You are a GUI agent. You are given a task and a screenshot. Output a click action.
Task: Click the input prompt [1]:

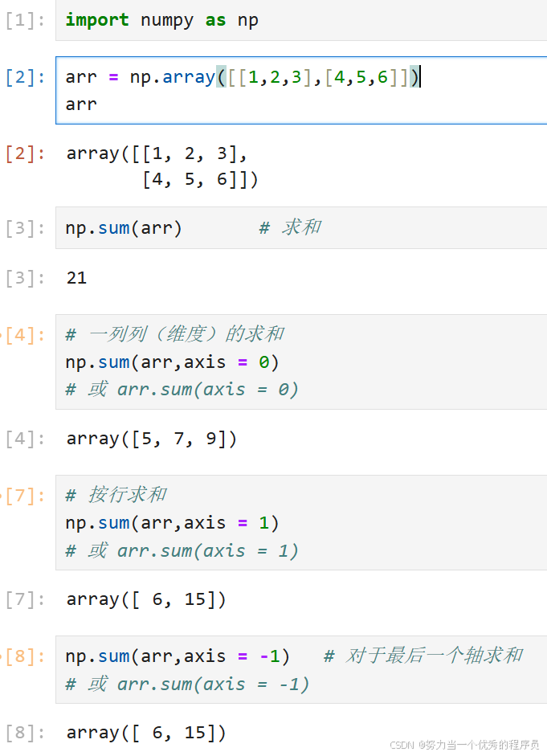[x=25, y=21]
